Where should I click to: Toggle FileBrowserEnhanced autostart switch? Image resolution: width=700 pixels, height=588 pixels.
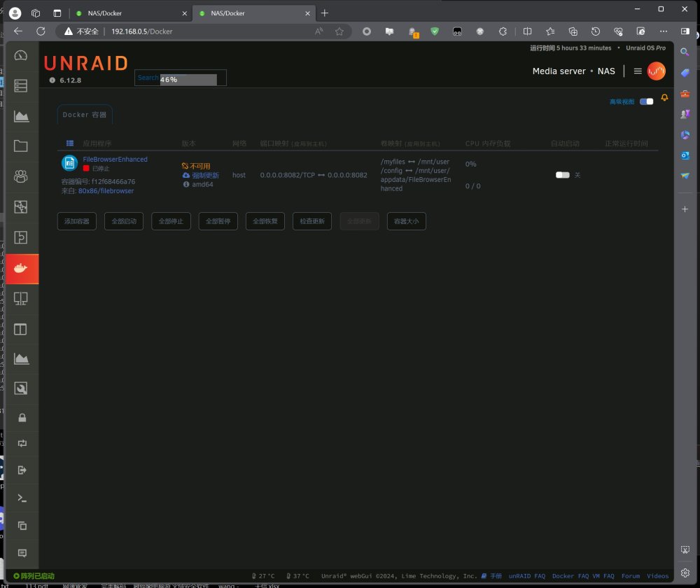[563, 175]
